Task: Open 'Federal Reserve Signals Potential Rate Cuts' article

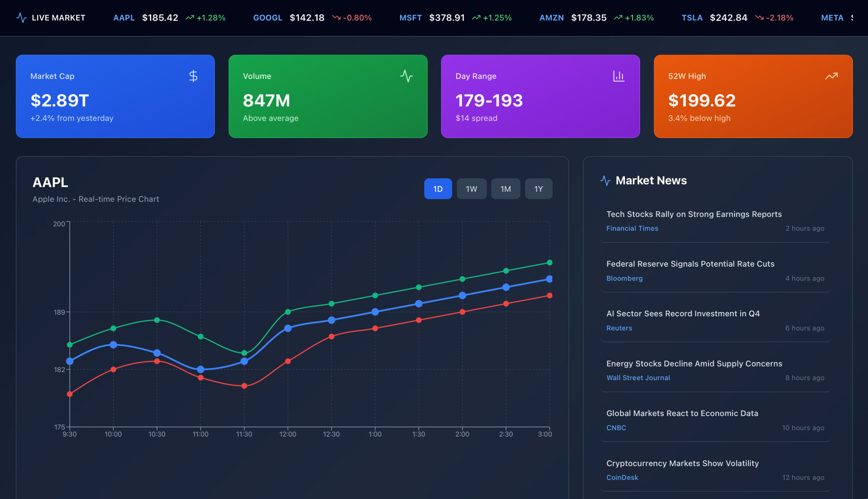Action: 690,264
